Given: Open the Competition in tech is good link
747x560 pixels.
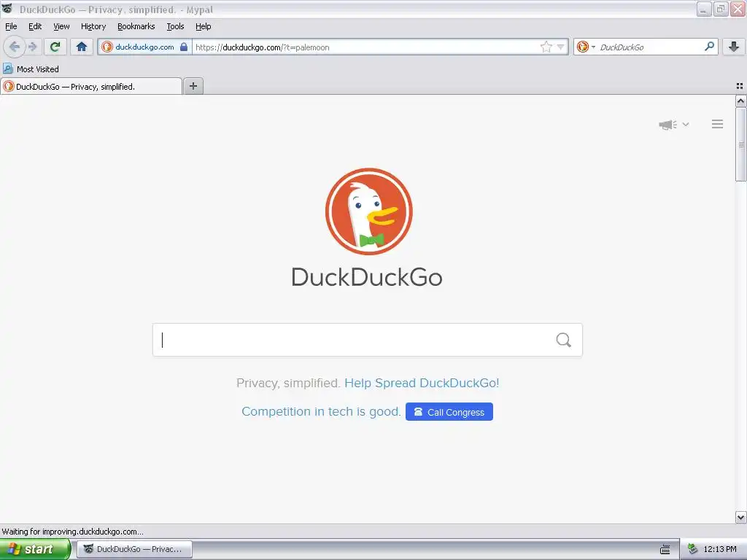Looking at the screenshot, I should click(x=321, y=411).
